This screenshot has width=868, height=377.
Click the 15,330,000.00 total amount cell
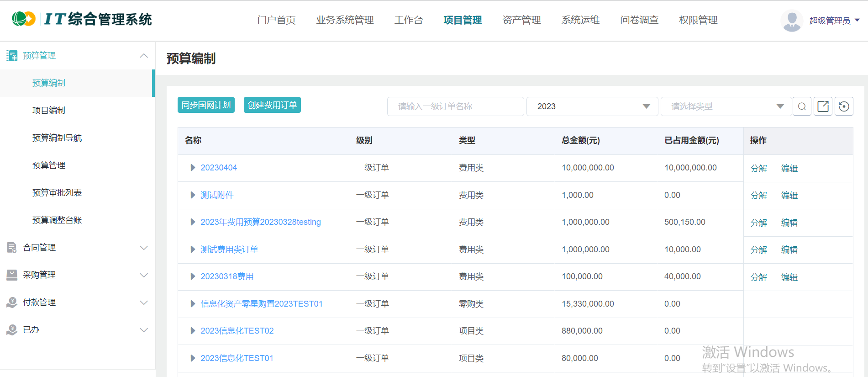click(x=588, y=304)
